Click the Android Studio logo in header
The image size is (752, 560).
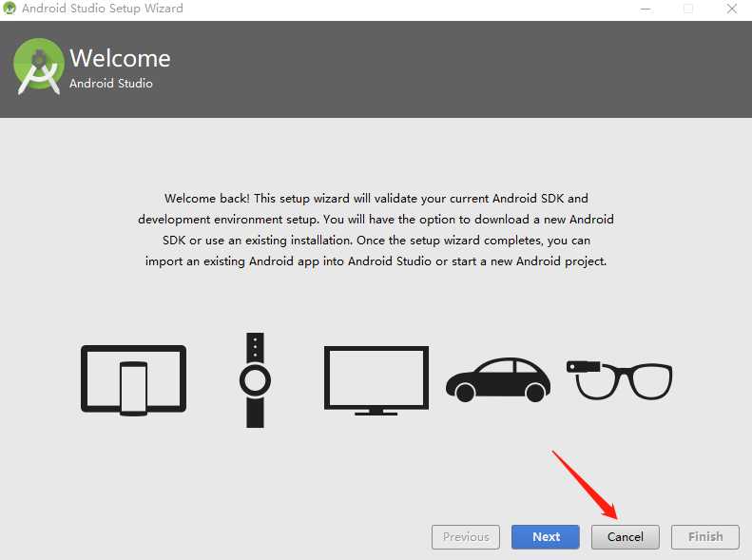(38, 67)
